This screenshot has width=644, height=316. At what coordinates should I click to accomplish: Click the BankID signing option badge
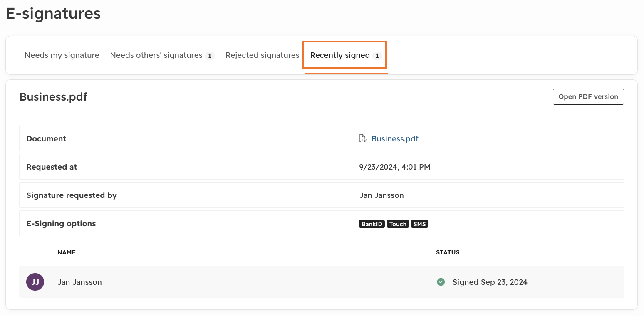372,224
